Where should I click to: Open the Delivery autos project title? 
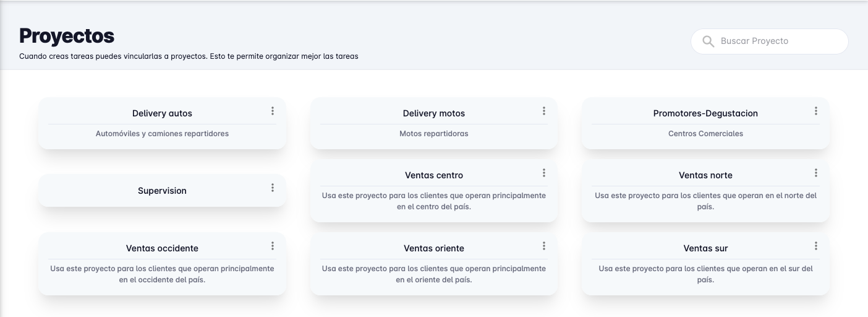tap(162, 113)
